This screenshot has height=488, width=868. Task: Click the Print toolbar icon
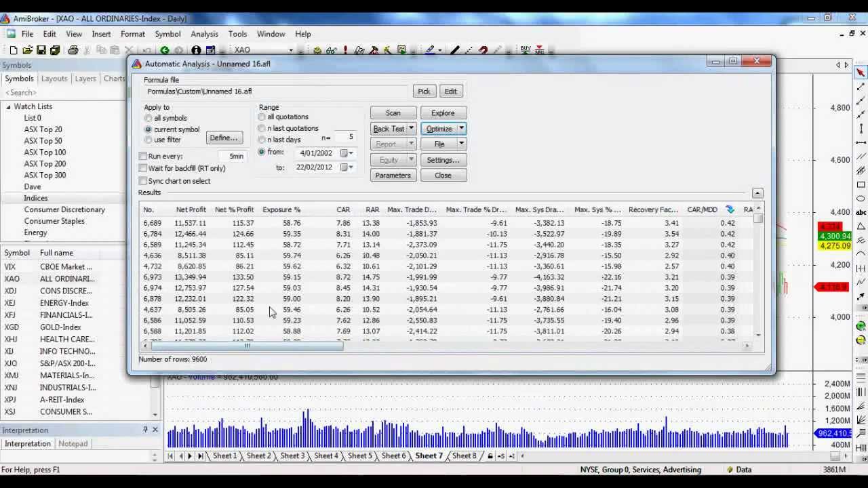(x=73, y=50)
